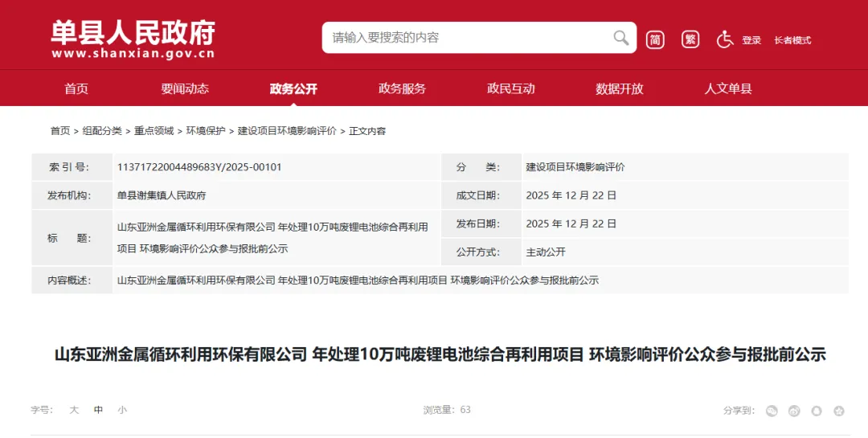
Task: Open 首页 nav menu item
Action: pyautogui.click(x=76, y=88)
